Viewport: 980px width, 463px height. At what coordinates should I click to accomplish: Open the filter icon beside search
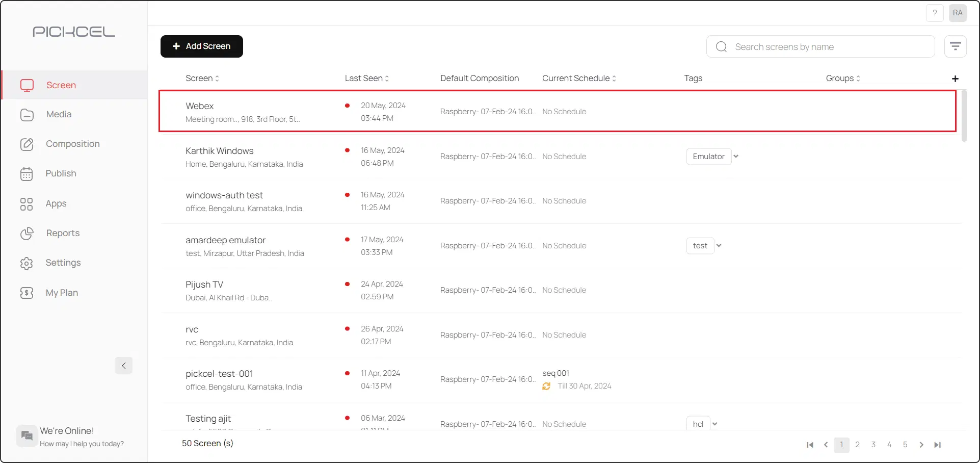tap(956, 46)
